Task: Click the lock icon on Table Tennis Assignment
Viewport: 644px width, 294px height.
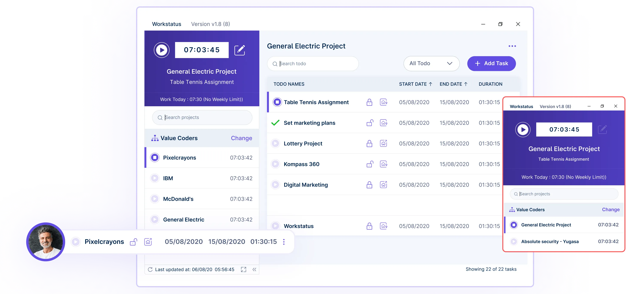Action: coord(369,102)
